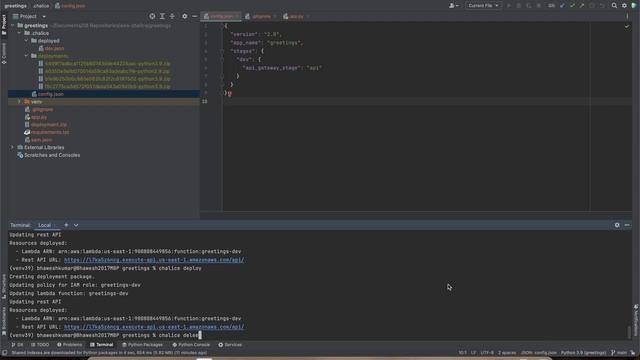Hide the Terminal panel with minimize icon
Screen dimensions: 640x360
[x=627, y=225]
